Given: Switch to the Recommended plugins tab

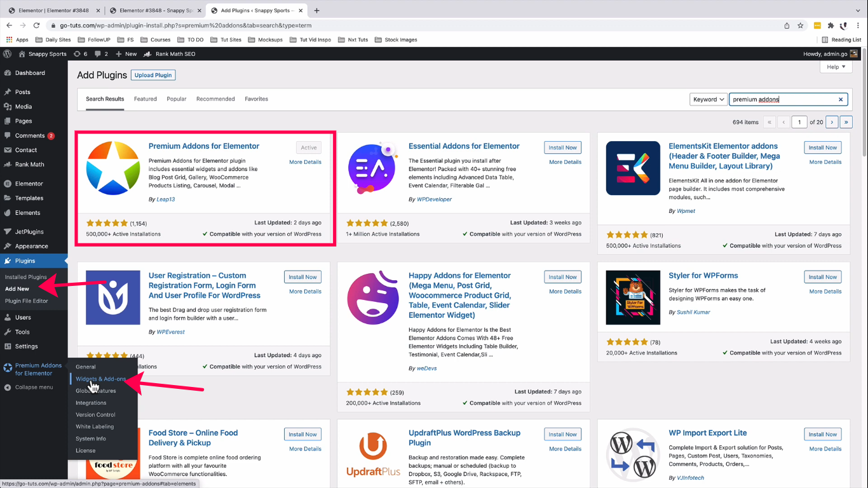Looking at the screenshot, I should (x=215, y=99).
